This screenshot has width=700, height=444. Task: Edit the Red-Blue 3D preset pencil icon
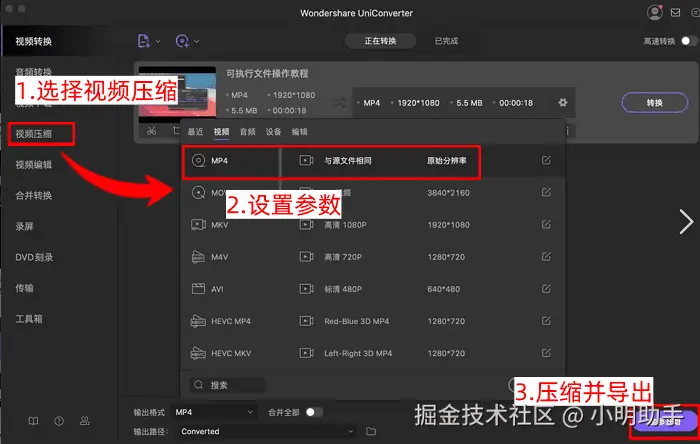546,321
